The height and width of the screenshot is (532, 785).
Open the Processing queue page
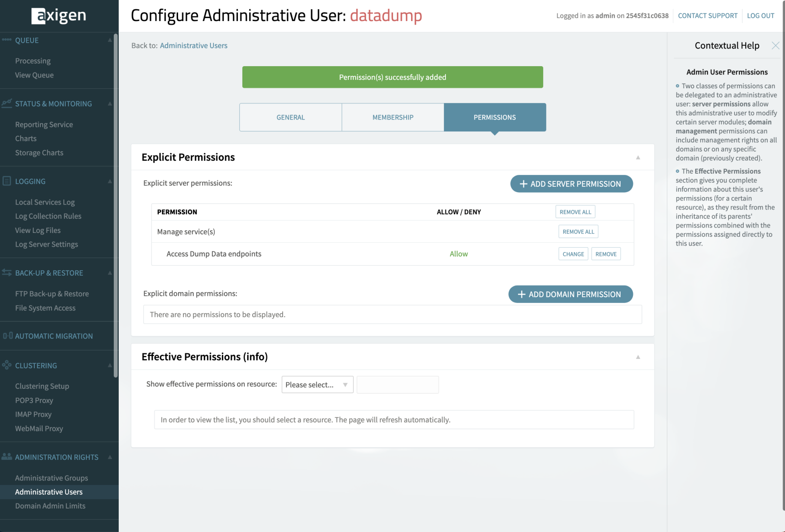point(33,61)
